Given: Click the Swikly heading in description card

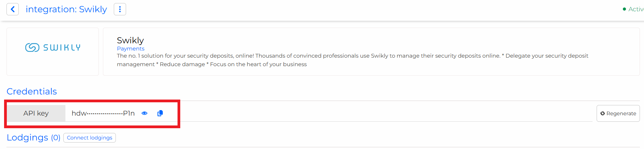Looking at the screenshot, I should click(x=130, y=41).
